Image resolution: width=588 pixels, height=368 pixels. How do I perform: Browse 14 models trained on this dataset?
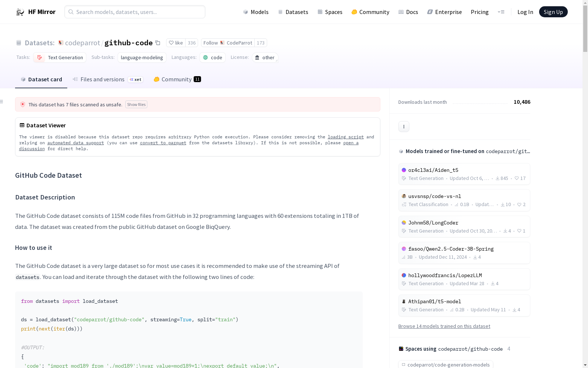tap(444, 326)
